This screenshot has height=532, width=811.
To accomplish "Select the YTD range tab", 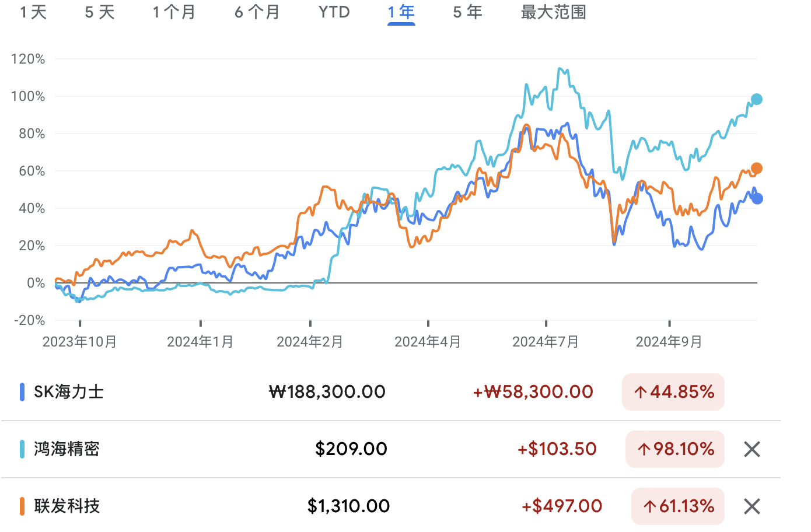I will (x=334, y=12).
